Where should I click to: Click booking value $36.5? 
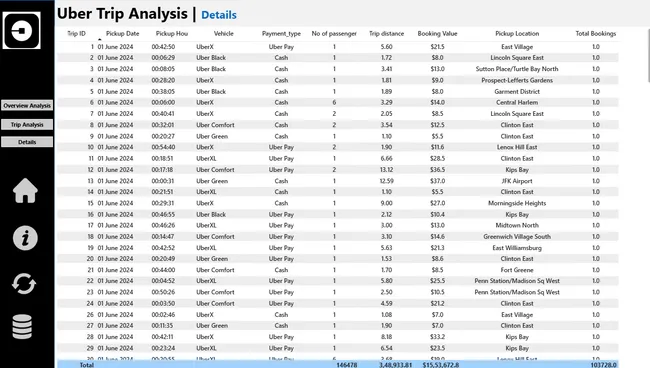[x=437, y=169]
